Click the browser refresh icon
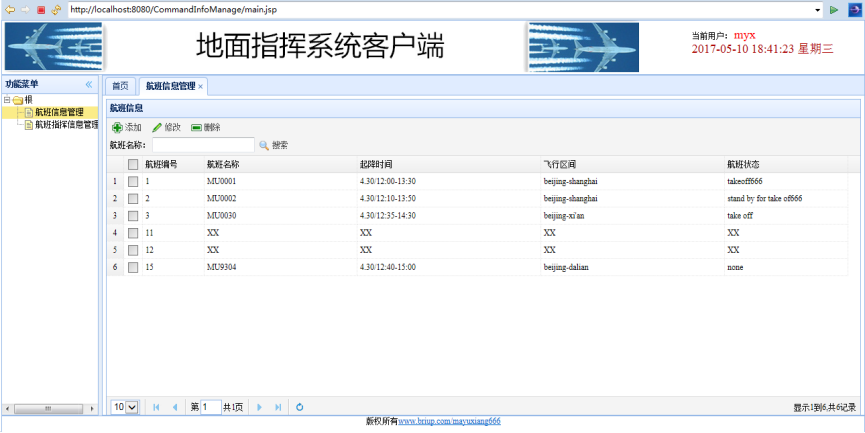 [x=56, y=9]
